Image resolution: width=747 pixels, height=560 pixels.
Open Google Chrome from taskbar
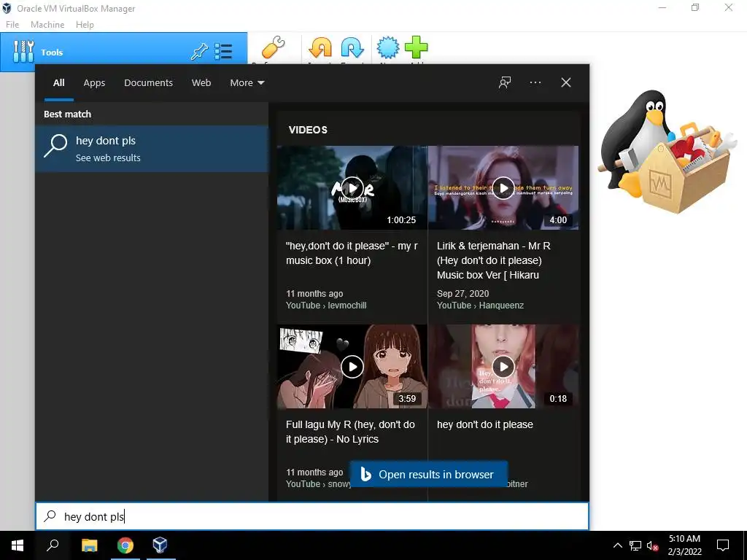click(x=125, y=545)
